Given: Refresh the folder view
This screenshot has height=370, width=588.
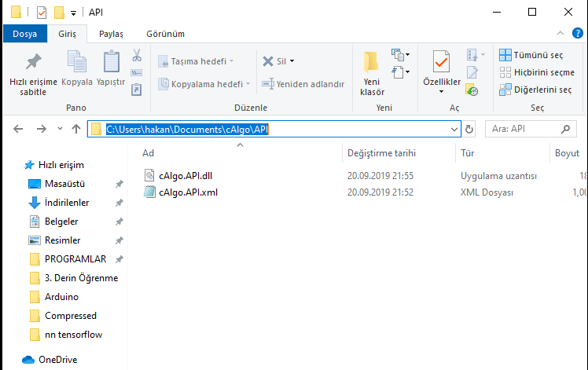Looking at the screenshot, I should (x=469, y=129).
